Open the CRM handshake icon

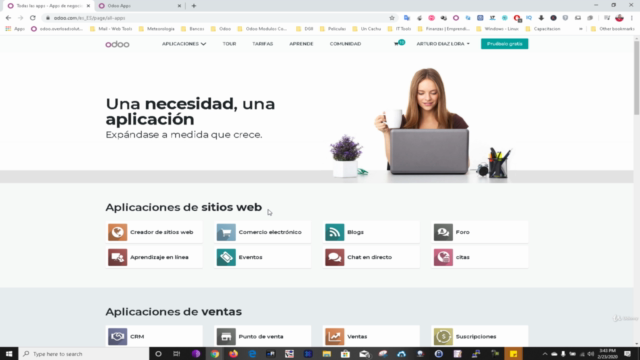tap(118, 336)
